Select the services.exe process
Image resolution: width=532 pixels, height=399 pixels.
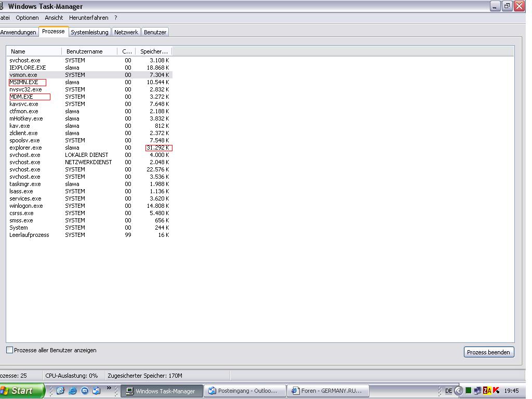[89, 198]
